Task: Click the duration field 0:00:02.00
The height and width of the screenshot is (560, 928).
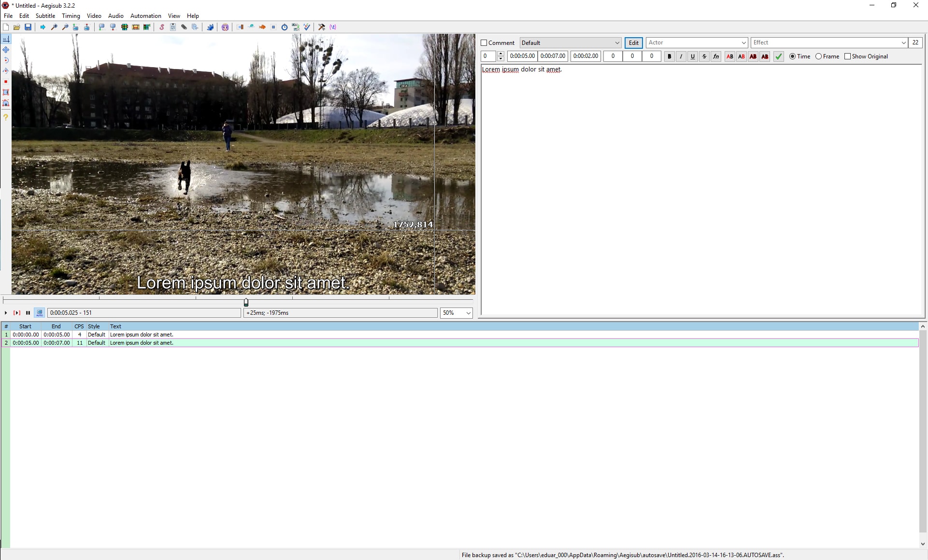Action: click(x=585, y=56)
